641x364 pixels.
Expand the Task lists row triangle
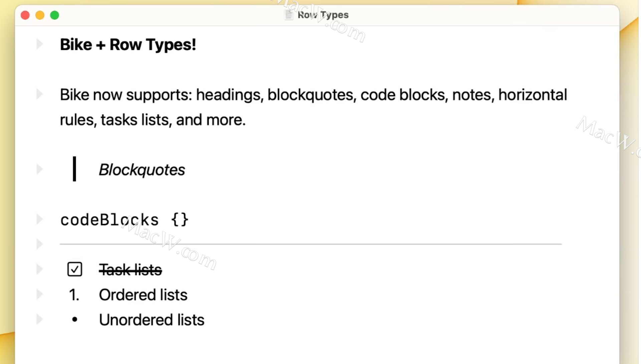click(39, 269)
